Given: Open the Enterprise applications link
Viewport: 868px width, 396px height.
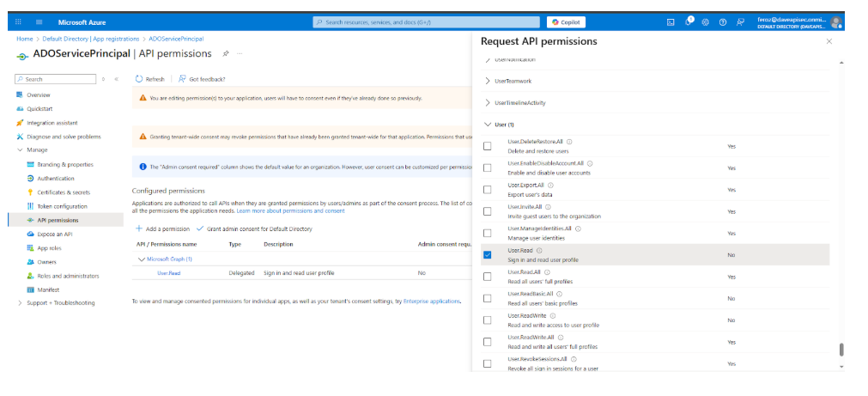Looking at the screenshot, I should pos(433,302).
